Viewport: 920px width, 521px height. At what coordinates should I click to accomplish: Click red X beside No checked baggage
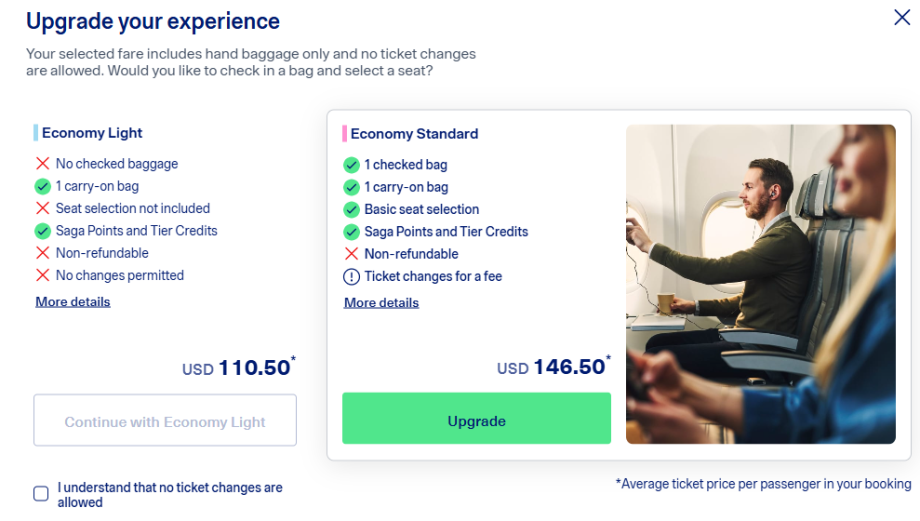point(43,163)
